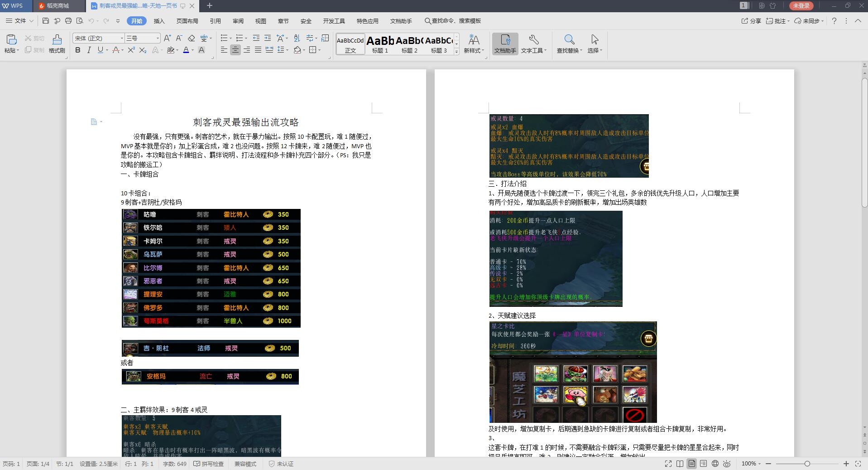
Task: Toggle reading layout view in status bar
Action: [x=680, y=464]
